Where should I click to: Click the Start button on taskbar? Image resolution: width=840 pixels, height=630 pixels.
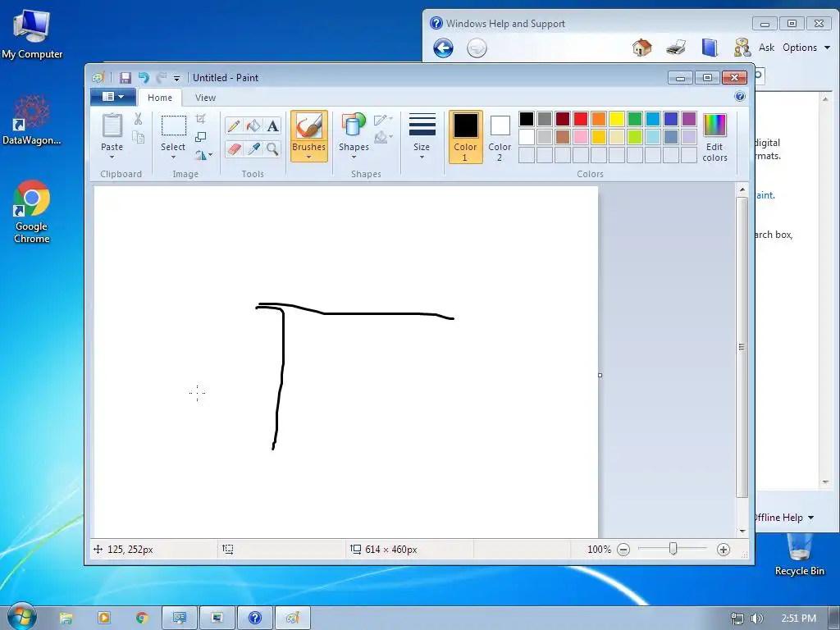click(x=21, y=616)
